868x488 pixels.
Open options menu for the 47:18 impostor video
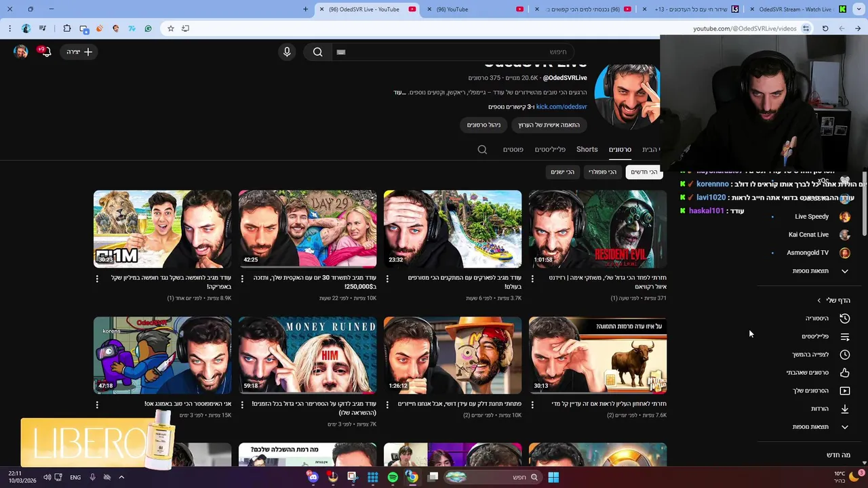pos(97,405)
